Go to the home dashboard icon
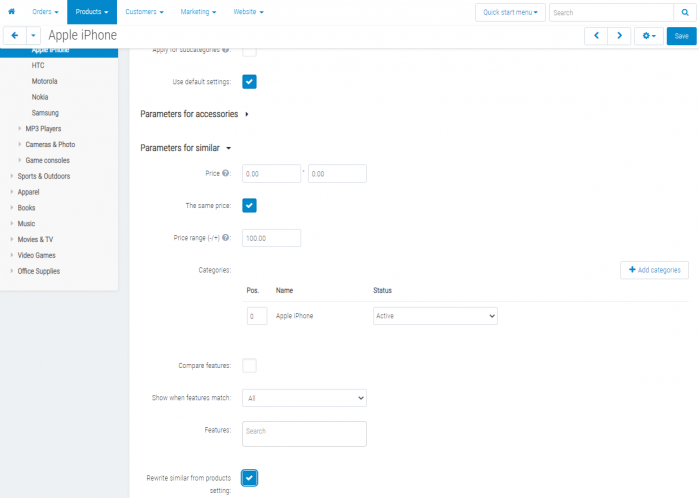This screenshot has height=498, width=700. coord(12,12)
